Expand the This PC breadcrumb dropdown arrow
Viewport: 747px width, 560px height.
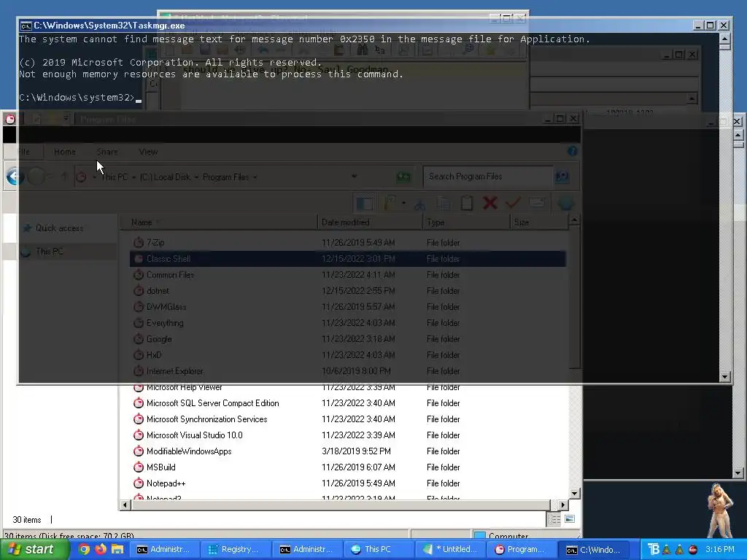pyautogui.click(x=134, y=177)
